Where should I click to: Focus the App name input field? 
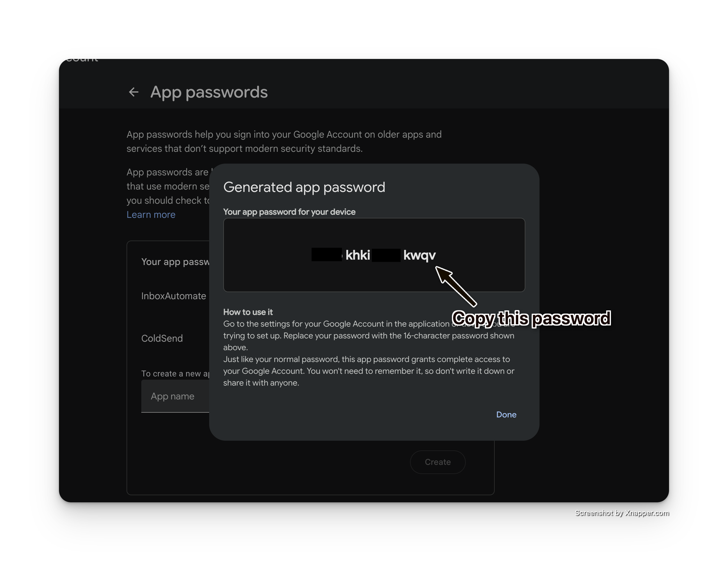pos(176,396)
